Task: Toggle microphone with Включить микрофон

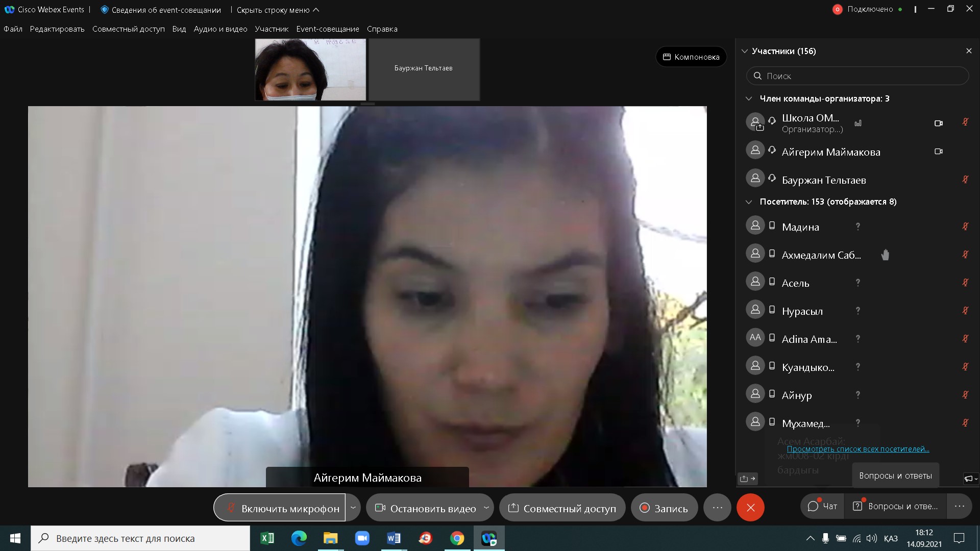Action: pyautogui.click(x=280, y=508)
